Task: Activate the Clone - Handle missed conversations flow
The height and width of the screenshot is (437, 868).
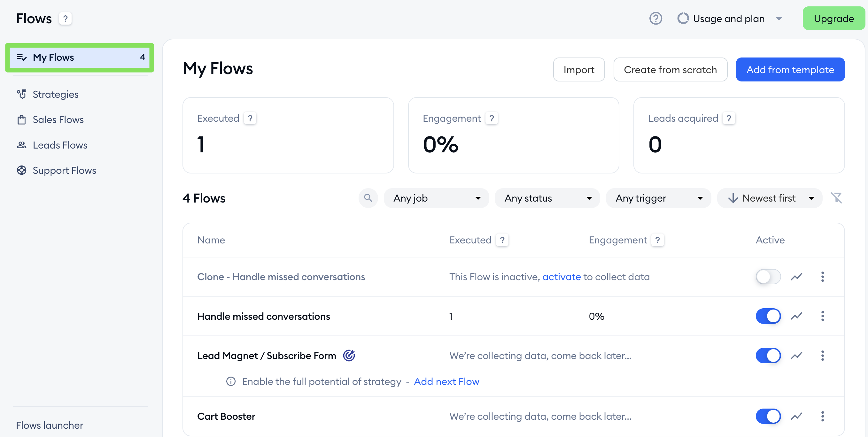Action: 768,277
